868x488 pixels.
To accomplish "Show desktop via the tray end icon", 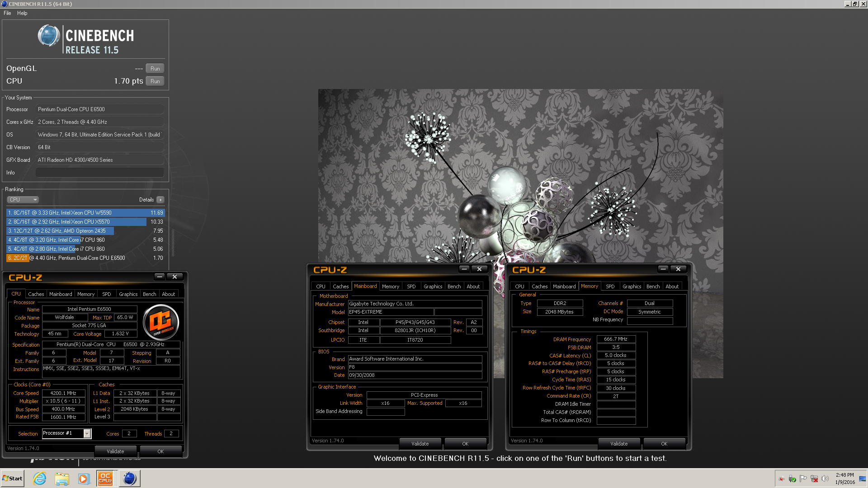I will click(x=863, y=479).
